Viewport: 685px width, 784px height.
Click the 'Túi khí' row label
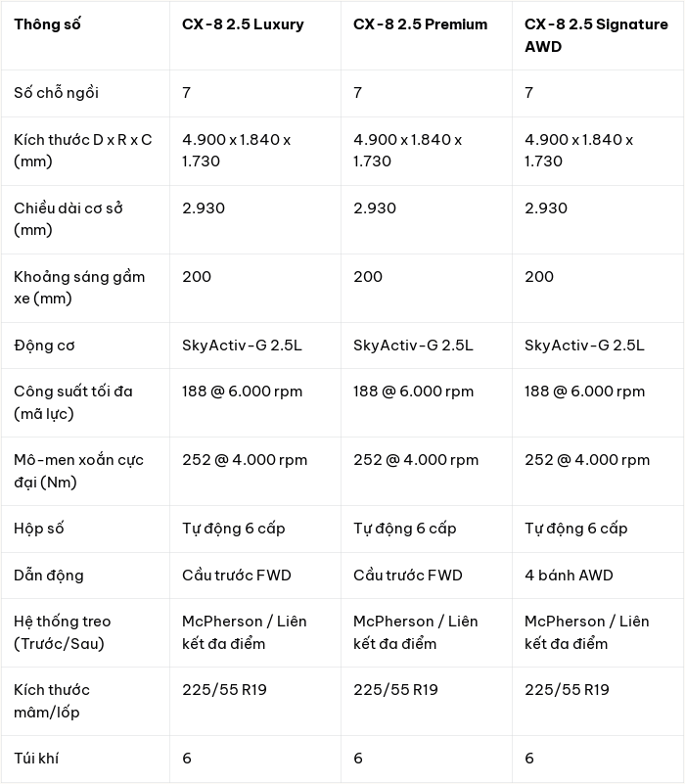(x=36, y=759)
